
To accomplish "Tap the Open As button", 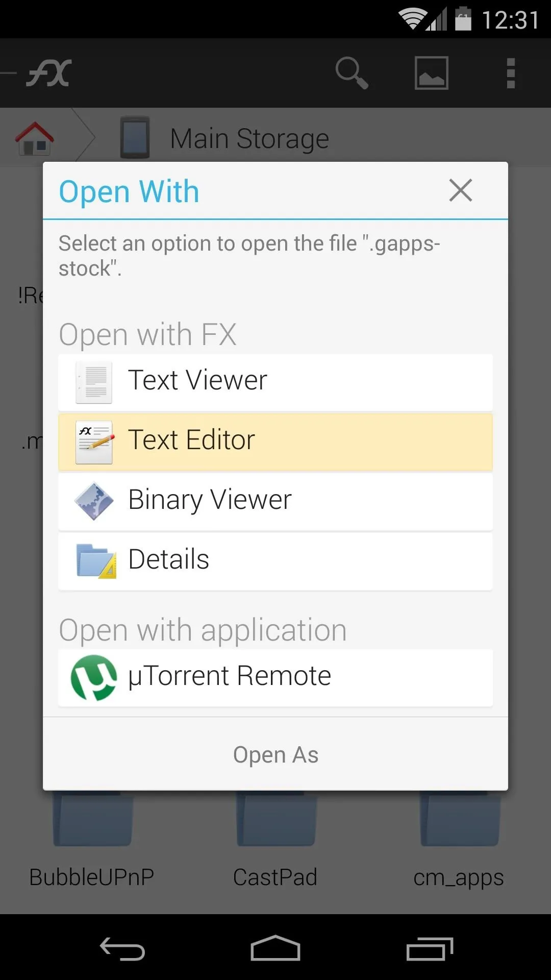I will point(275,754).
